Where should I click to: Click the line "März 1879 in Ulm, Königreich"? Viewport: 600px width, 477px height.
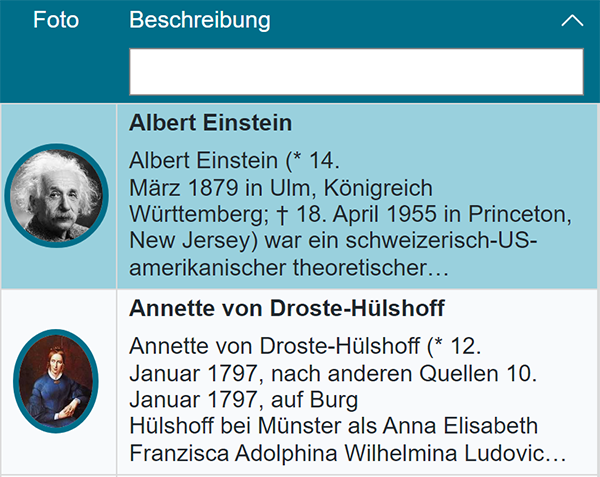point(281,188)
